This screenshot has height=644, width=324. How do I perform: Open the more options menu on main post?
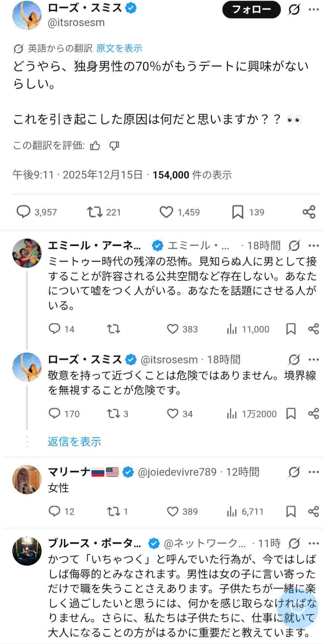coord(314,10)
